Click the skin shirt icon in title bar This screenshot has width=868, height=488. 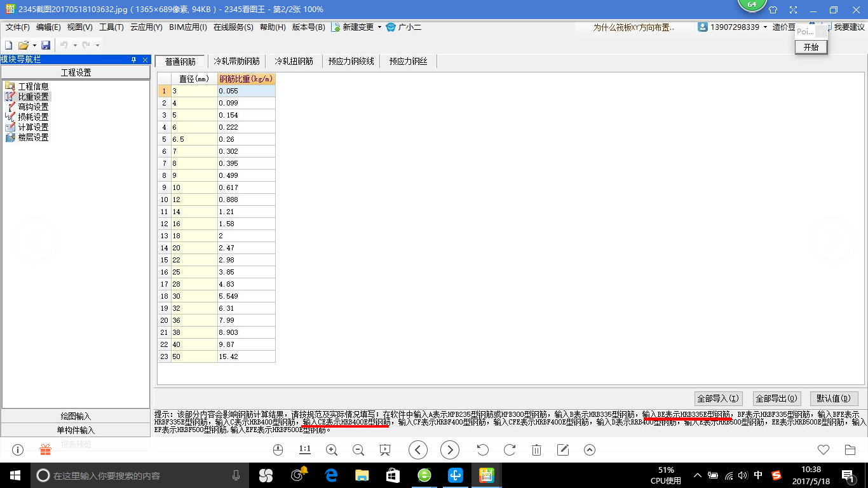(773, 10)
